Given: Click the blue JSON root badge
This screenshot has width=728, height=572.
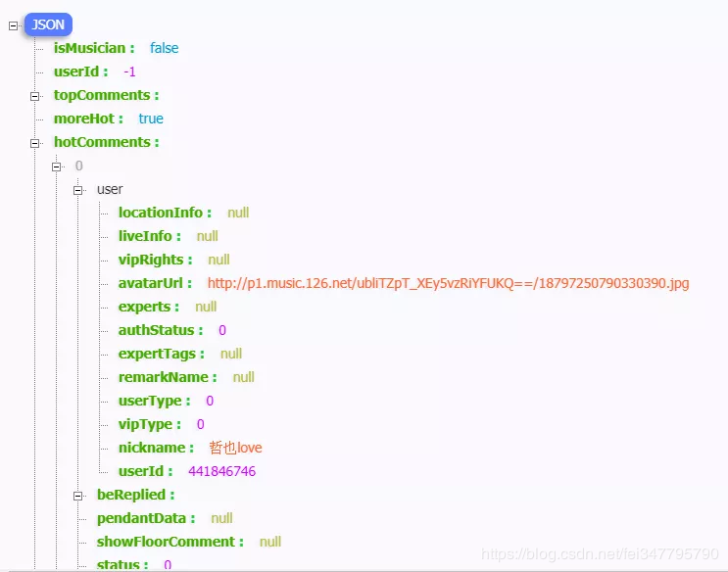Looking at the screenshot, I should [x=48, y=24].
